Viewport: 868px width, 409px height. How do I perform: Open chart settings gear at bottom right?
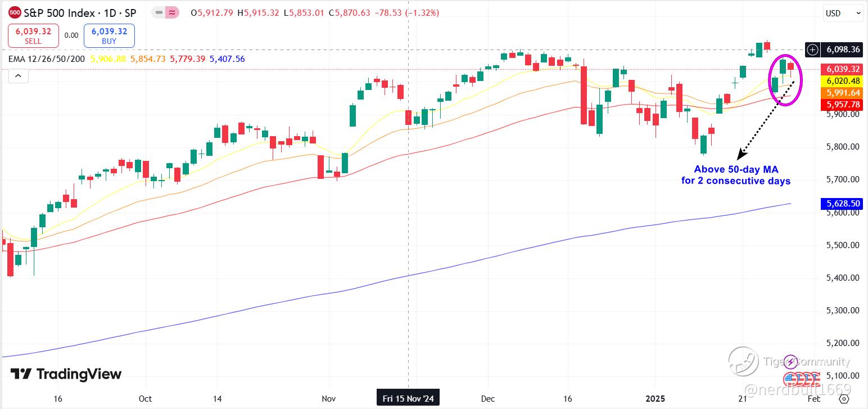[844, 398]
